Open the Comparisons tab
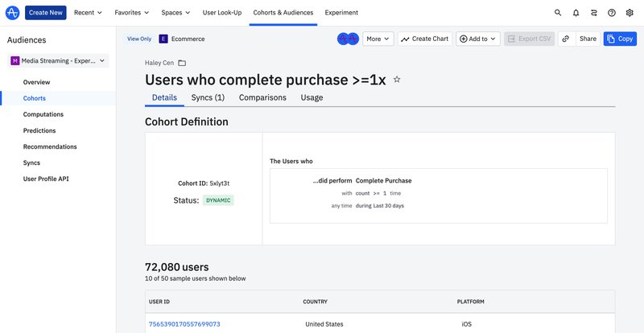The width and height of the screenshot is (644, 333). 262,97
